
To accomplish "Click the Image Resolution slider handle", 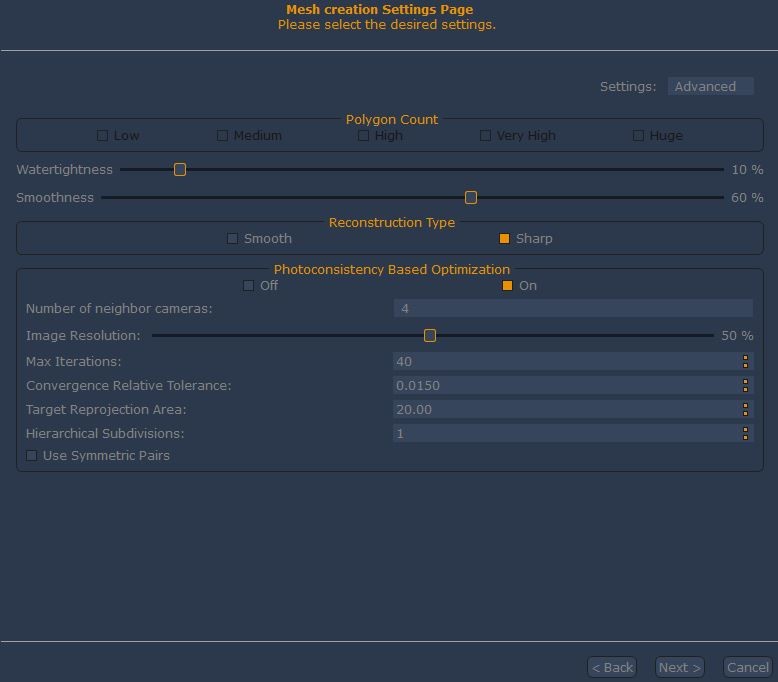I will [x=430, y=336].
